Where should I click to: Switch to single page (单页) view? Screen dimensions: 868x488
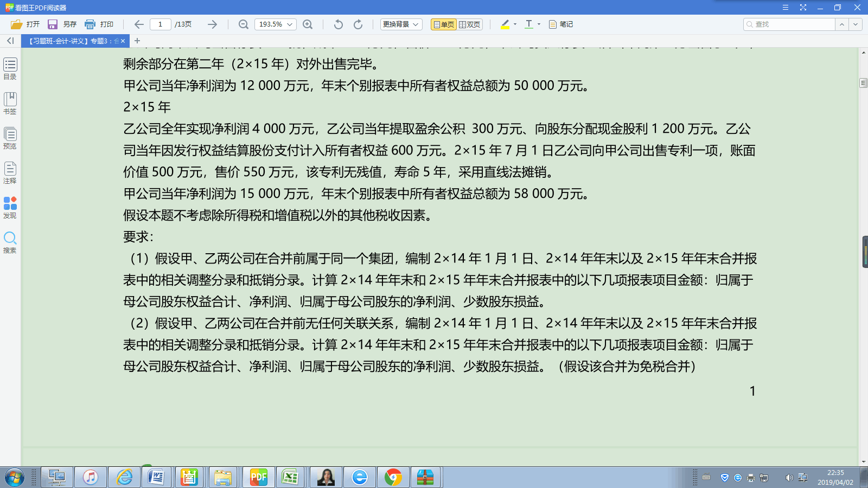[443, 24]
